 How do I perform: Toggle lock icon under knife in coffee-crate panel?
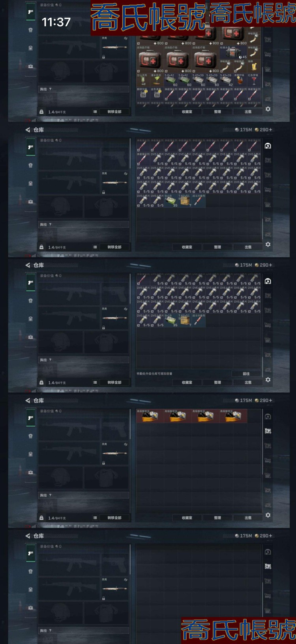point(103,463)
